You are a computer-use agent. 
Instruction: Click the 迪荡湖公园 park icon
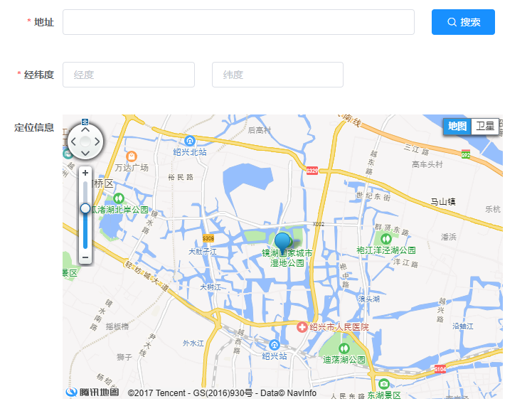pyautogui.click(x=344, y=348)
